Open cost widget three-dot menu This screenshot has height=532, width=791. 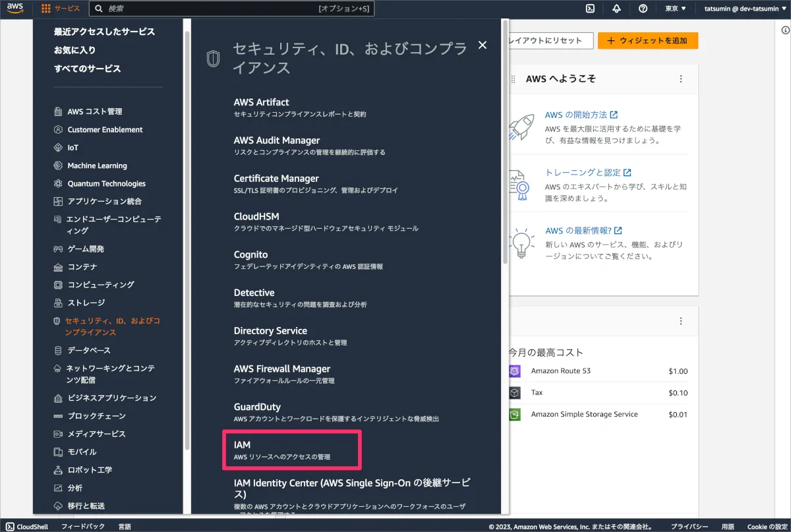[681, 321]
